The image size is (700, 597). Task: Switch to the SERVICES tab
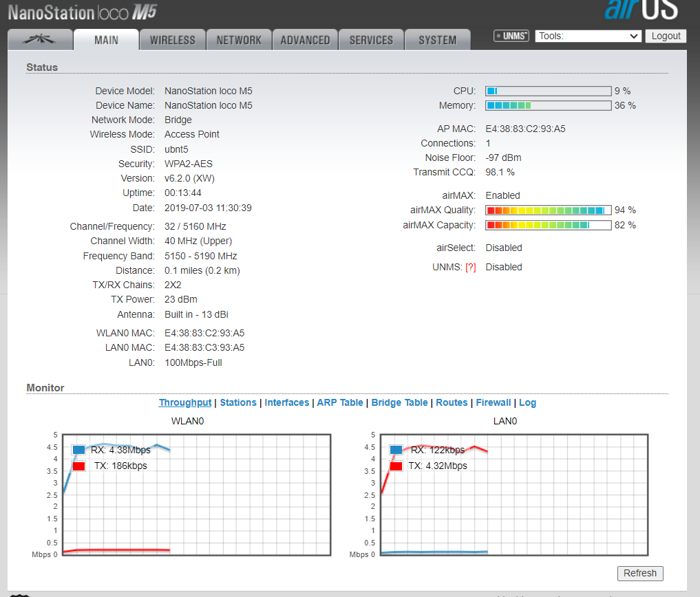371,40
